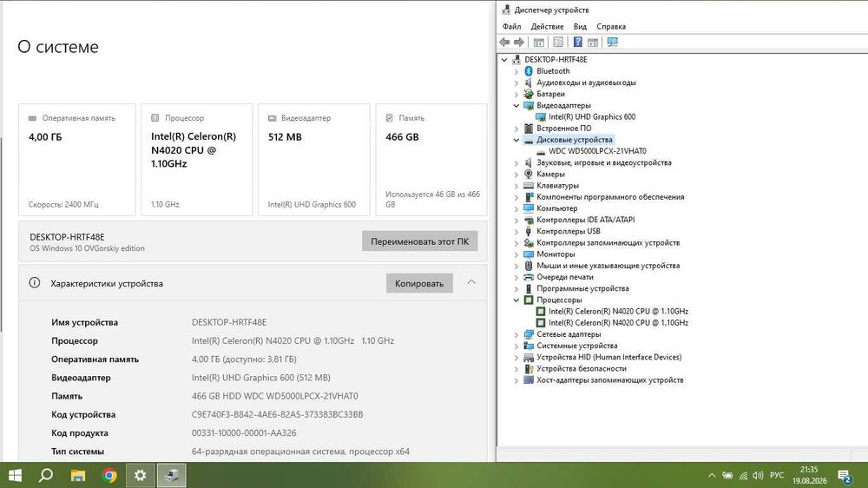Select Программные устройства tree item
The width and height of the screenshot is (868, 488).
(x=582, y=288)
